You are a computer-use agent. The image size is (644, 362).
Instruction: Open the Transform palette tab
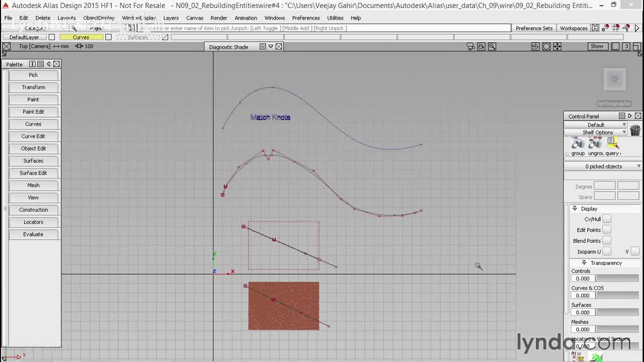tap(33, 87)
